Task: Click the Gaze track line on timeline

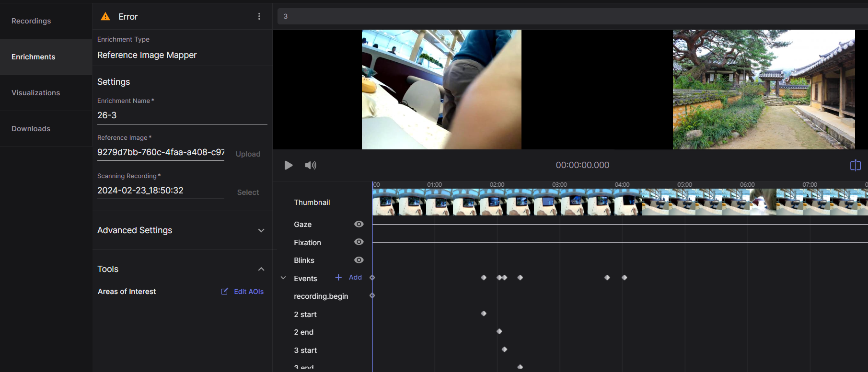Action: pyautogui.click(x=620, y=224)
